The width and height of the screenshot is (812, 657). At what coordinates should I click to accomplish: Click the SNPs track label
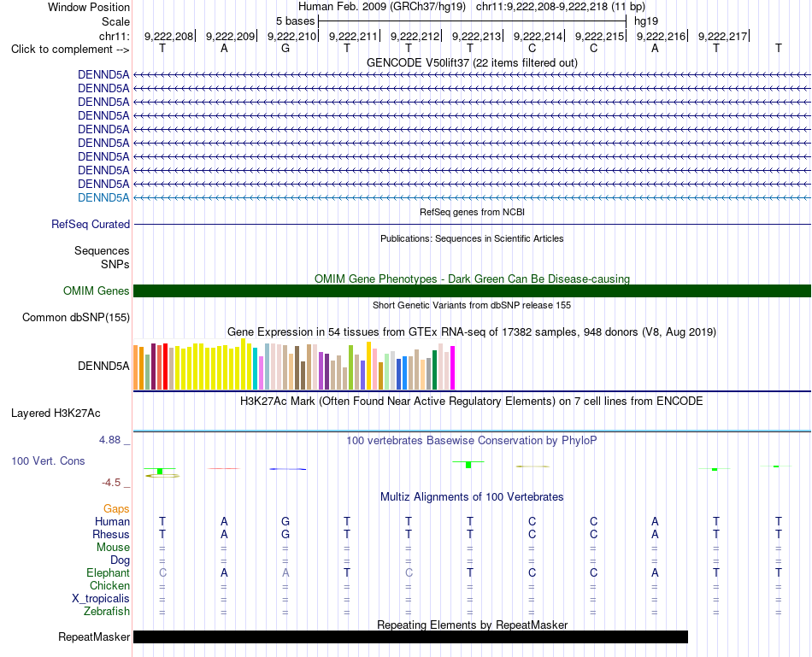(115, 264)
